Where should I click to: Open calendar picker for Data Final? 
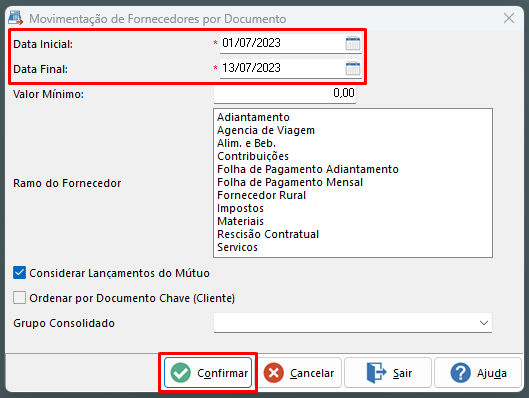(x=353, y=68)
